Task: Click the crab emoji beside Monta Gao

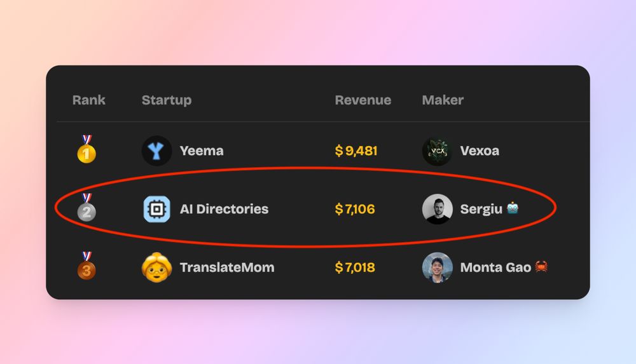Action: pos(541,266)
